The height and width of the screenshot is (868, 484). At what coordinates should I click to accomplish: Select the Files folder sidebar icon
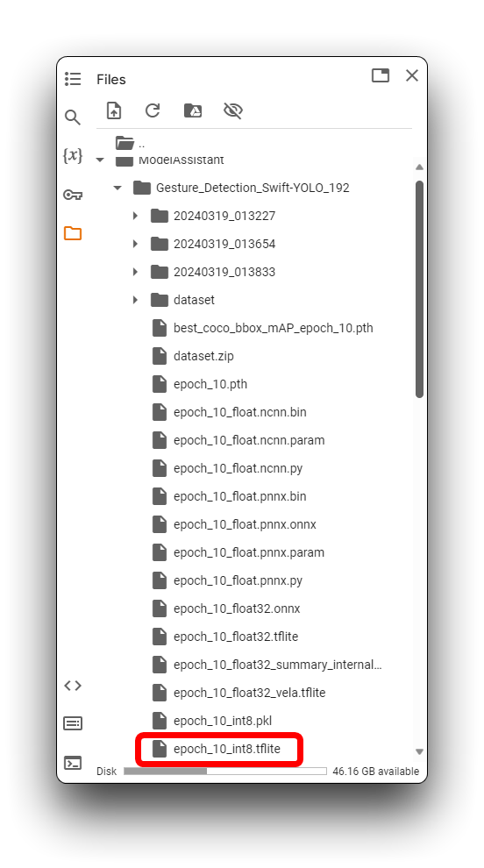73,233
